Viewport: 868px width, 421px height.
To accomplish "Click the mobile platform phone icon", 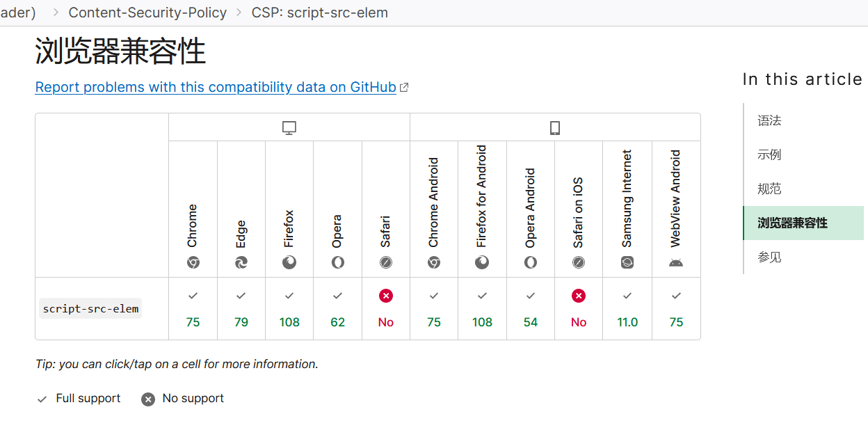I will click(x=555, y=128).
